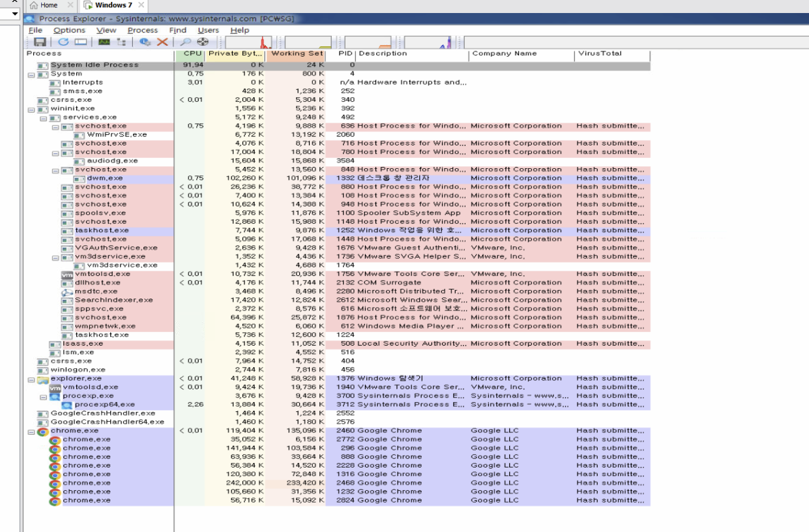Viewport: 809px width, 532px height.
Task: Click the System Idle Process icon
Action: pyautogui.click(x=43, y=65)
